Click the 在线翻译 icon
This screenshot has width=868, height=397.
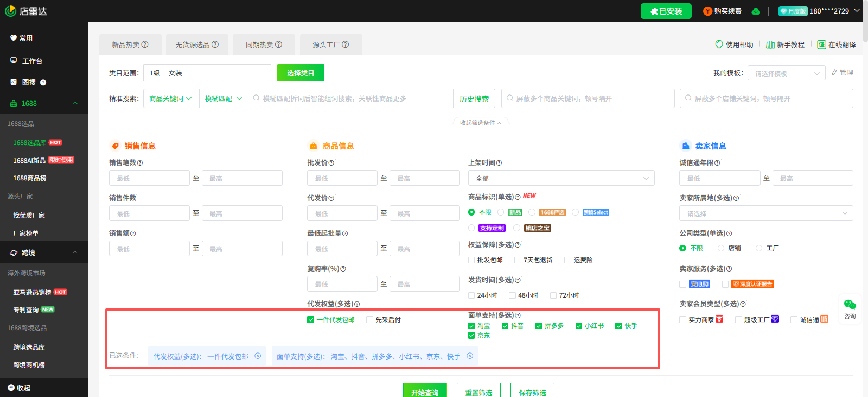(x=821, y=45)
